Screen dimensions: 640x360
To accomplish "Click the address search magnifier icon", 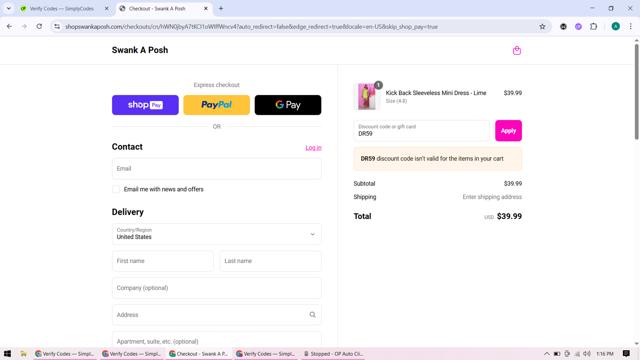I will click(312, 315).
